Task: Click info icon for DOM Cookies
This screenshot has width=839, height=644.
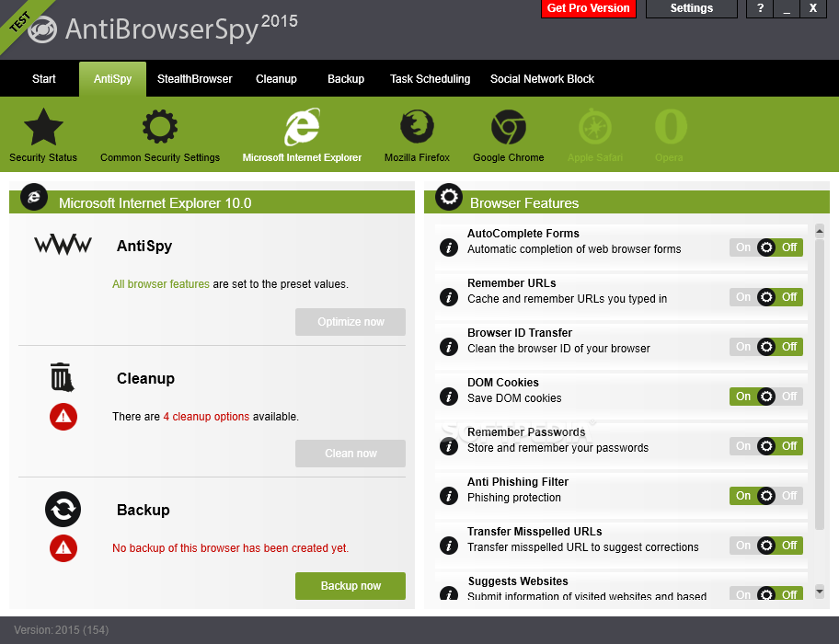Action: tap(448, 397)
